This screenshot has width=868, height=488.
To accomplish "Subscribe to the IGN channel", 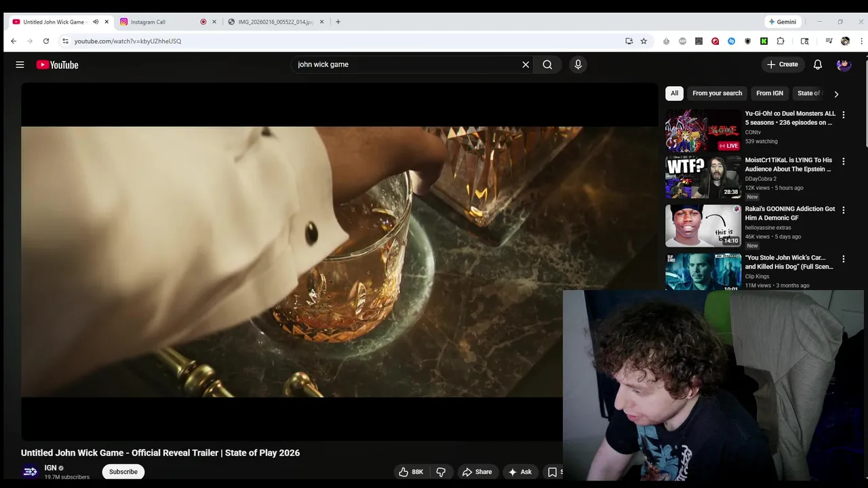I will [123, 472].
